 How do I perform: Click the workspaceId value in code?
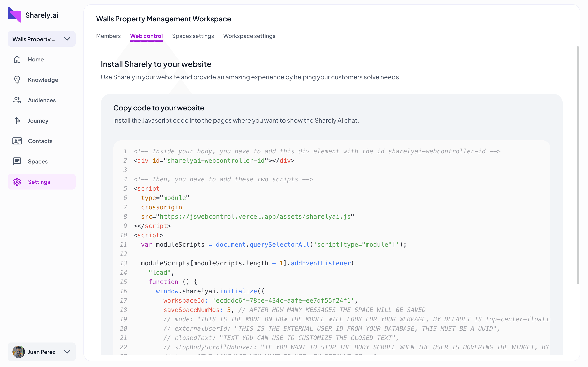coord(283,301)
